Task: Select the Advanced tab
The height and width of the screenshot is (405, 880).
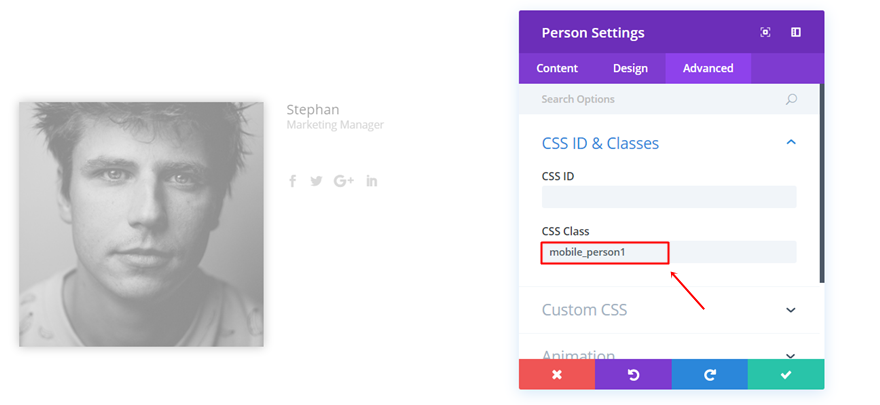Action: click(x=708, y=68)
